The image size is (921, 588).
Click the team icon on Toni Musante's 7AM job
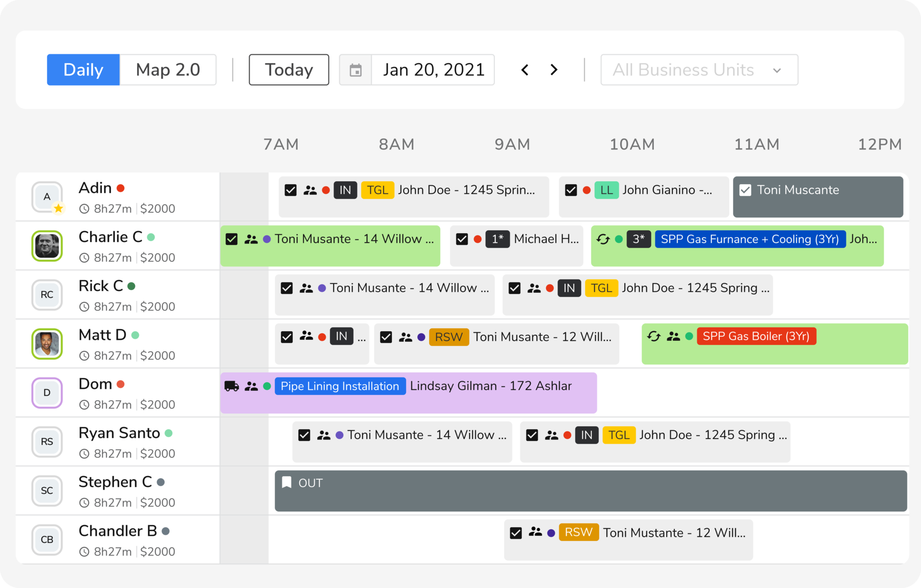click(251, 238)
